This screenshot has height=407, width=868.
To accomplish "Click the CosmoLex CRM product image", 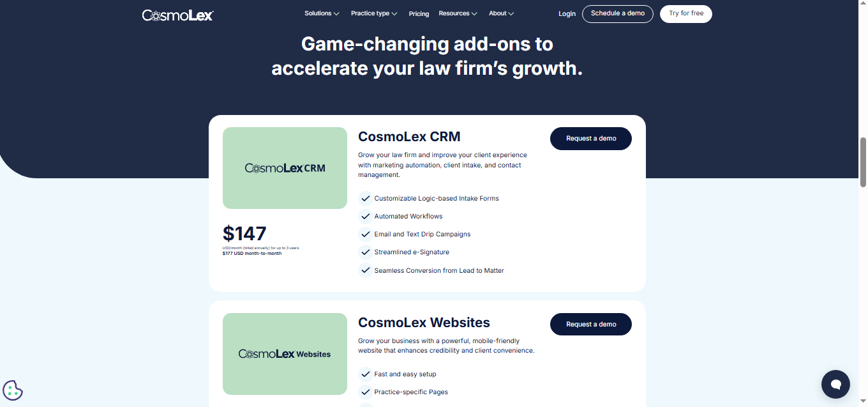I will point(285,168).
